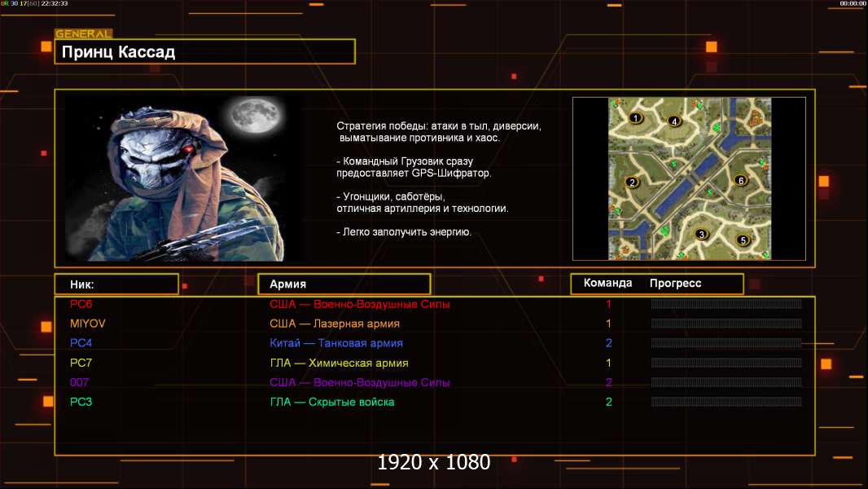
Task: Select player nickname PC7
Action: (x=81, y=363)
